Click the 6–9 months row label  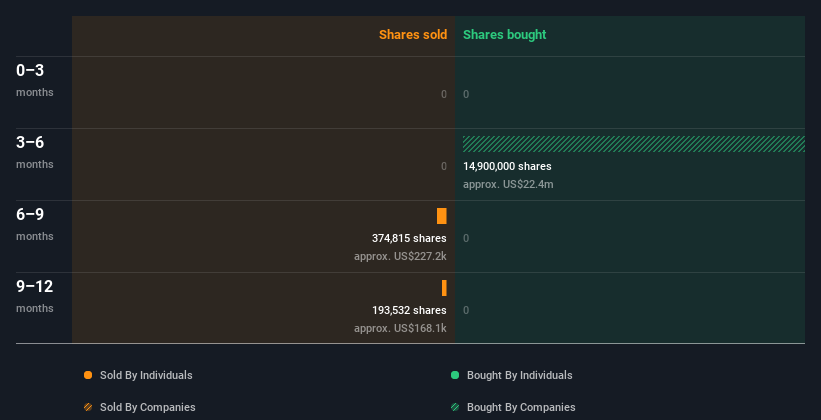click(x=35, y=224)
